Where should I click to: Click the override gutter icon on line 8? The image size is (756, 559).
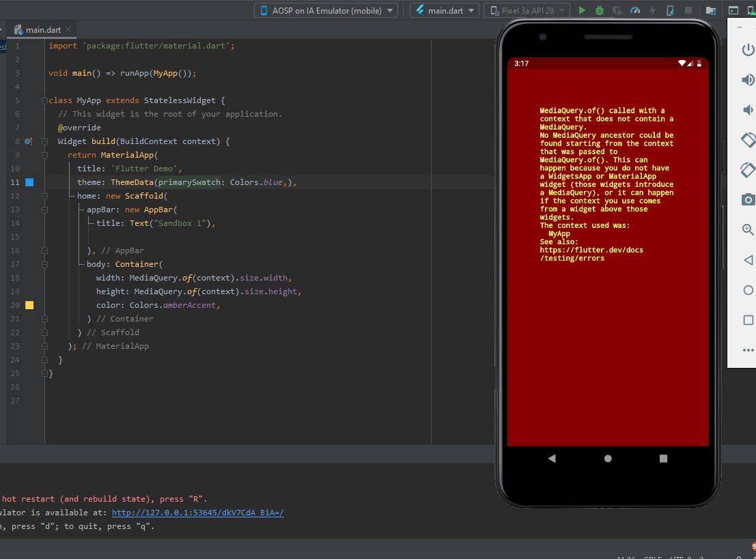point(29,141)
